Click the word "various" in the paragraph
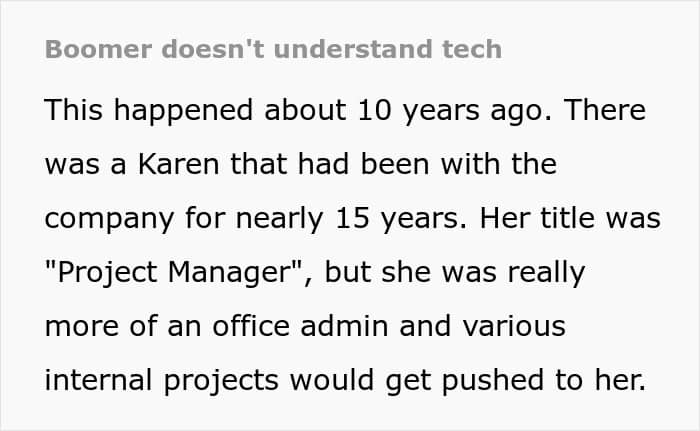This screenshot has height=431, width=700. click(514, 326)
